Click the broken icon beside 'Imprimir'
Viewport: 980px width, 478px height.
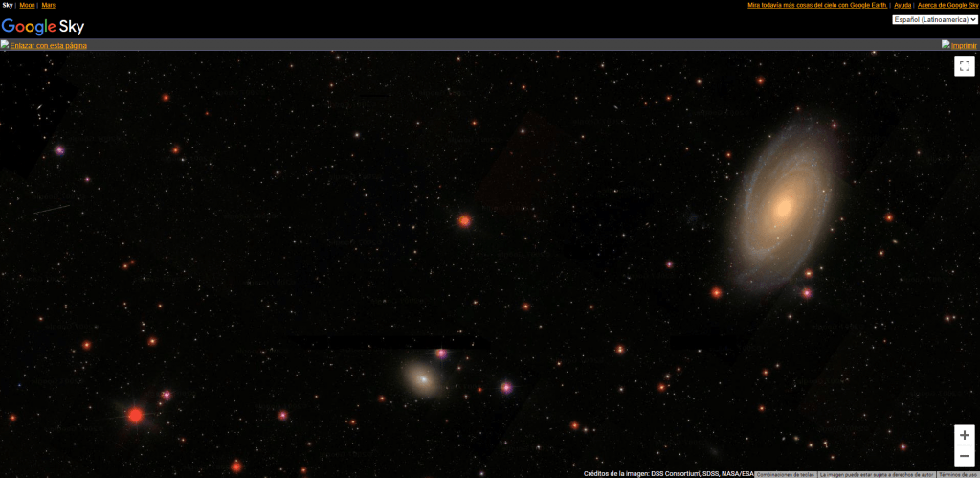pyautogui.click(x=947, y=44)
